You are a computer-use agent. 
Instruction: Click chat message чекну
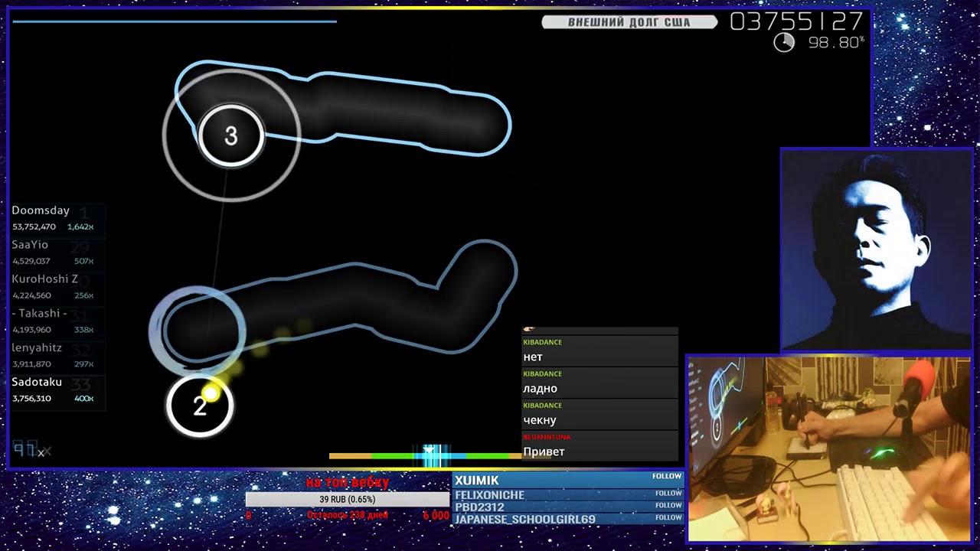click(540, 420)
